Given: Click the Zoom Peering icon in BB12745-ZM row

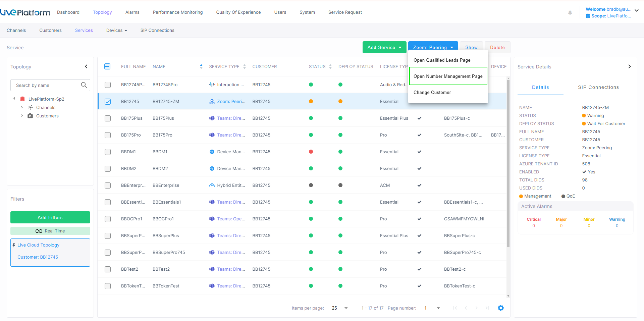Looking at the screenshot, I should coord(212,101).
